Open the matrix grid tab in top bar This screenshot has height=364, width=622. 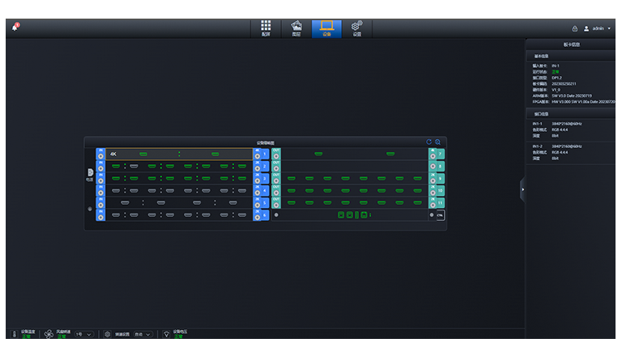pyautogui.click(x=266, y=28)
